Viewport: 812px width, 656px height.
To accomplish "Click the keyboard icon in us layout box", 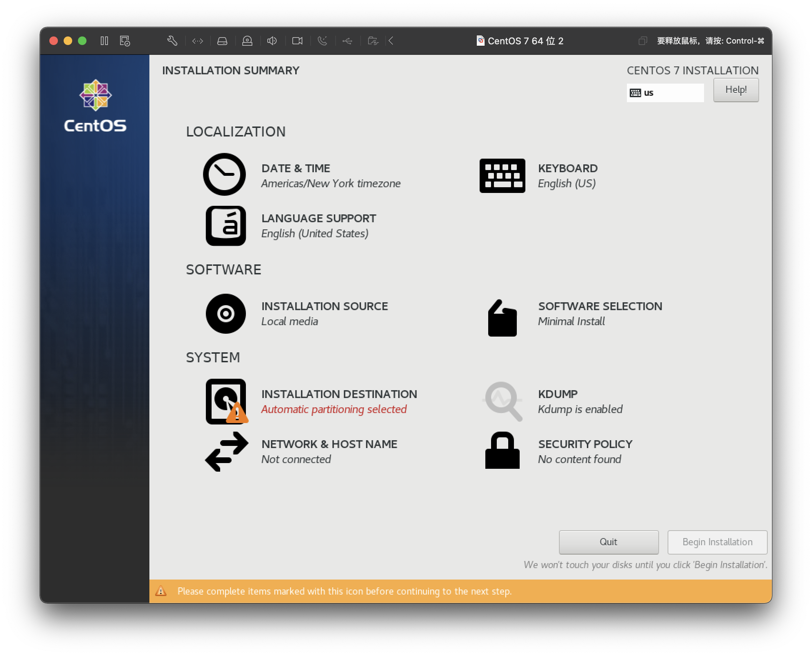I will [x=635, y=93].
